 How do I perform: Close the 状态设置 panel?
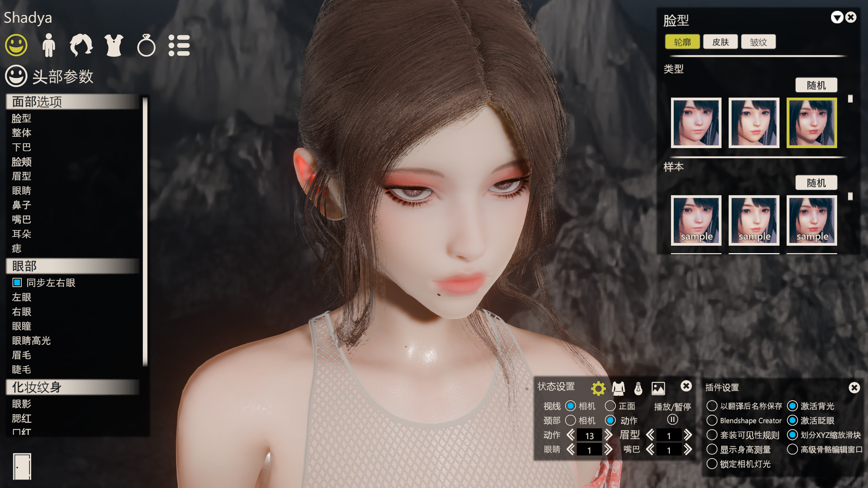(x=686, y=386)
